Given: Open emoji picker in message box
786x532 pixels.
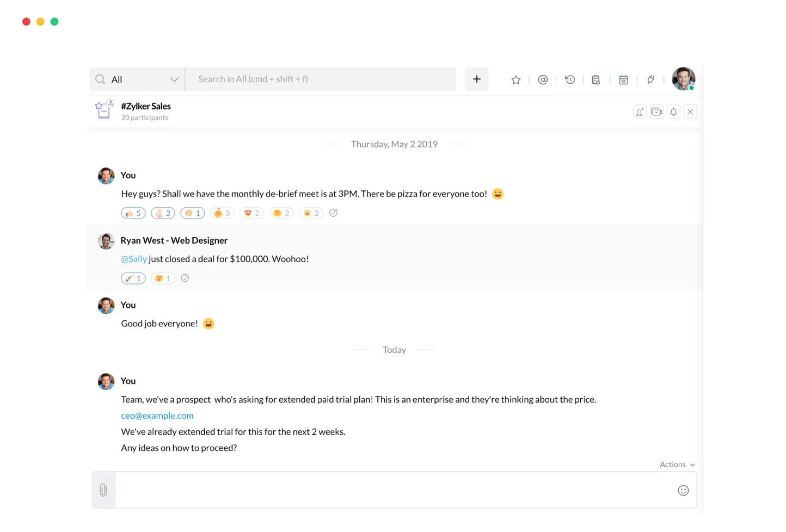Looking at the screenshot, I should [x=683, y=491].
